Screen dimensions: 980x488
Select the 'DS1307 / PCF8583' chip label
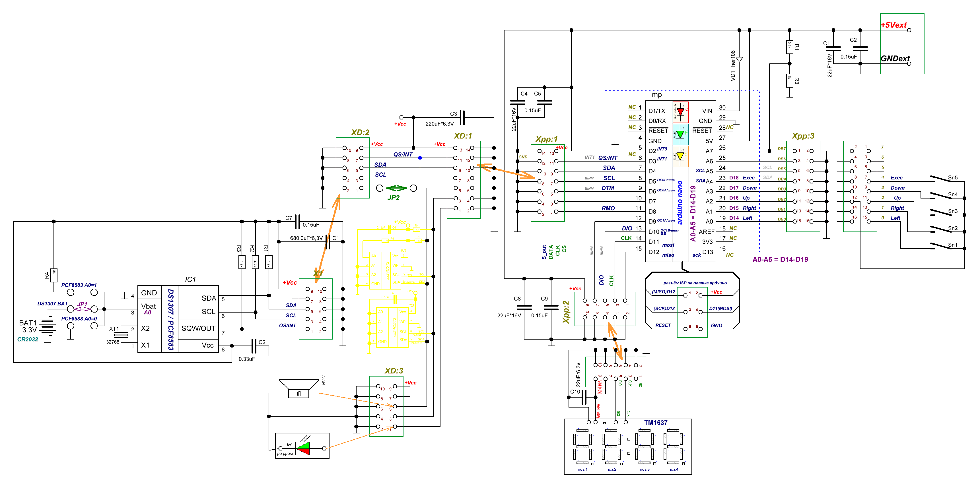tap(170, 320)
